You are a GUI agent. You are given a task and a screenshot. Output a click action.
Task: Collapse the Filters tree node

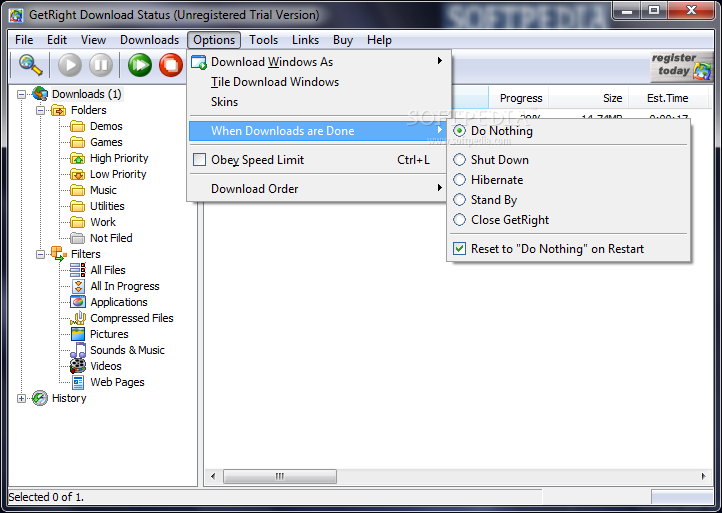point(41,254)
